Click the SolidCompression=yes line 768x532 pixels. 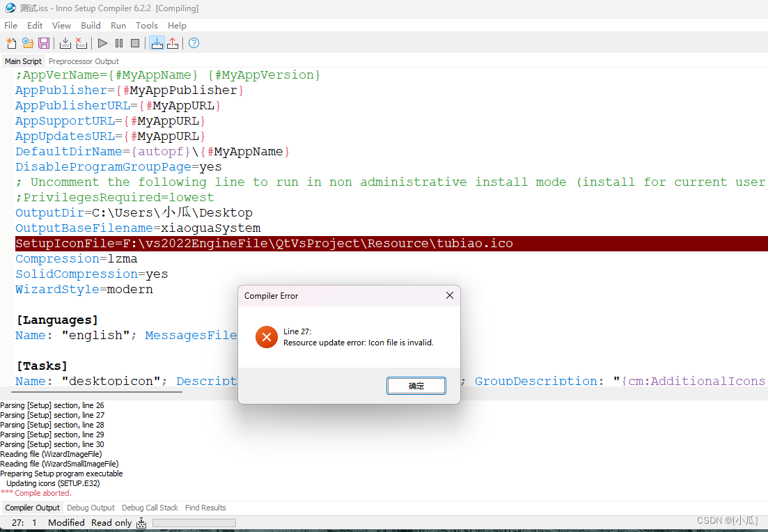tap(92, 274)
